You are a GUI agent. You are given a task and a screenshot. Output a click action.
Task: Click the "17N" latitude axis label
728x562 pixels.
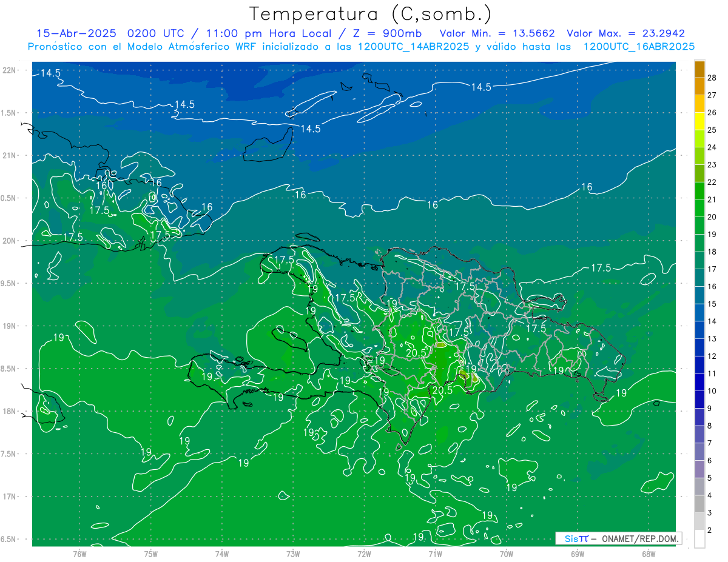8,497
